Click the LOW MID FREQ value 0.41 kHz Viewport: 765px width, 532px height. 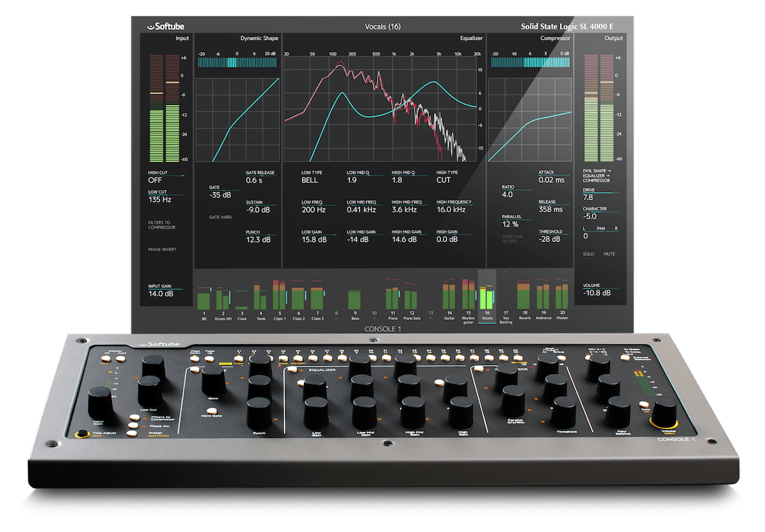pyautogui.click(x=361, y=210)
